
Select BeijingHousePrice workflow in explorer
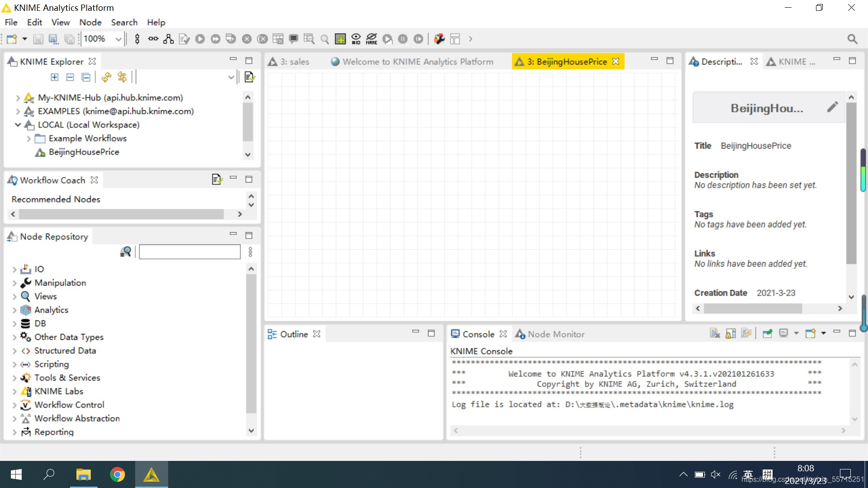84,152
